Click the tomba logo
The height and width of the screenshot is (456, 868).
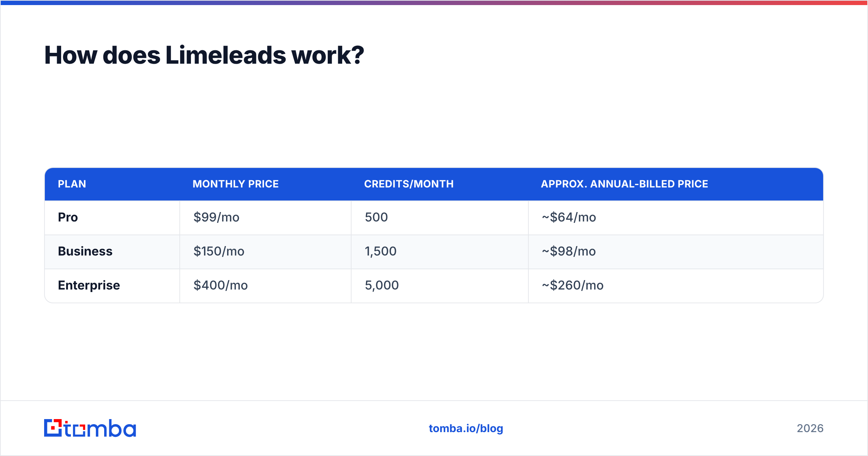(90, 428)
